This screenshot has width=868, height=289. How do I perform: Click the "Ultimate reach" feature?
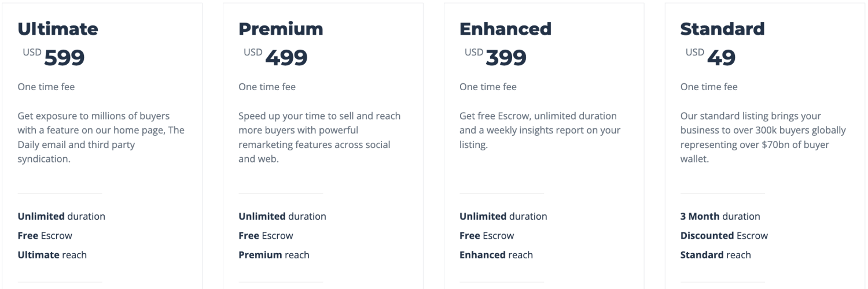click(52, 255)
